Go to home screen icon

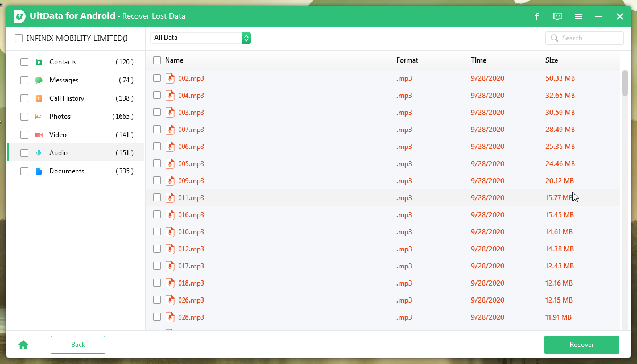tap(23, 345)
